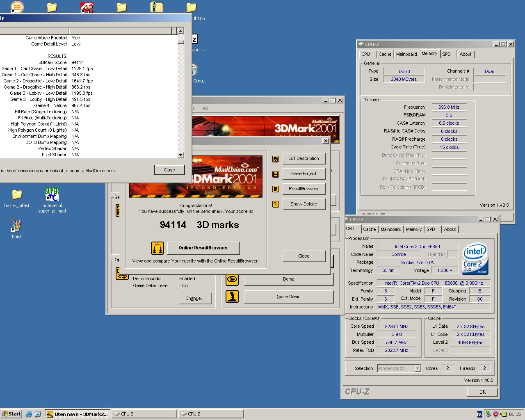The image size is (525, 420).
Task: Click the Edit Description button
Action: pyautogui.click(x=304, y=159)
